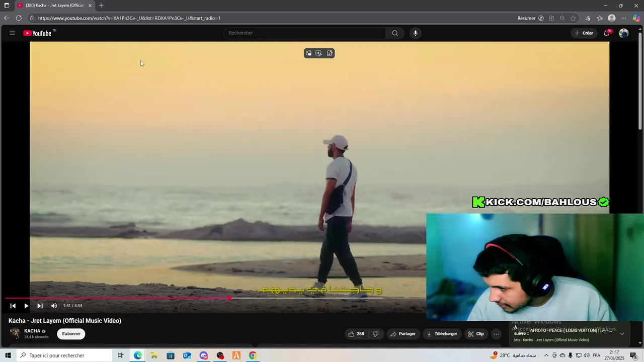Open more actions three-dot menu under video
Screen dimensions: 644x362
click(x=496, y=334)
